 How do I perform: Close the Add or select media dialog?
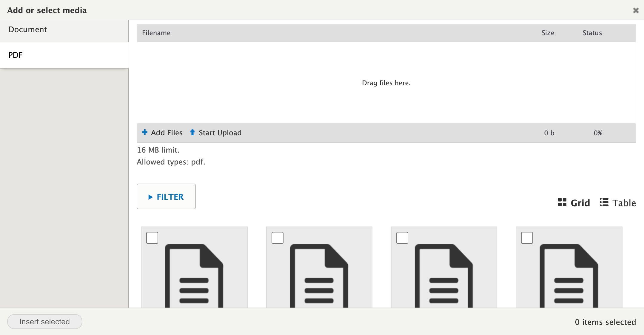point(636,10)
